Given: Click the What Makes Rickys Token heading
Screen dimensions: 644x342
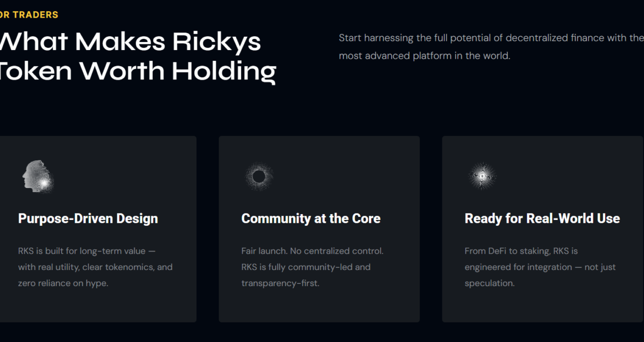Looking at the screenshot, I should (x=138, y=56).
